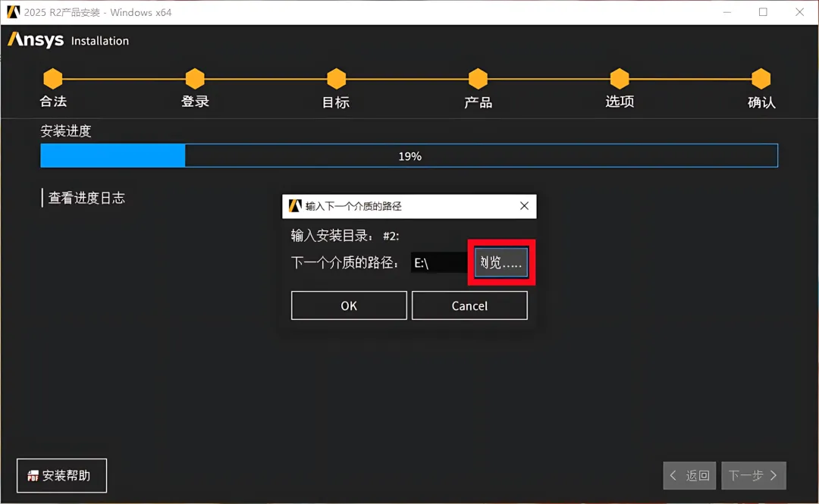Click the 合法 step hexagon
Image resolution: width=819 pixels, height=504 pixels.
pyautogui.click(x=53, y=79)
